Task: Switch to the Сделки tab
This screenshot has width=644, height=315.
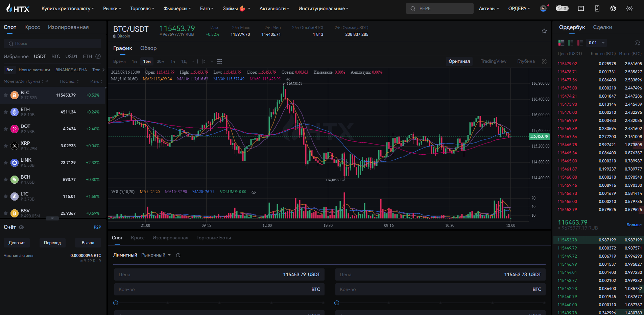Action: pos(602,27)
